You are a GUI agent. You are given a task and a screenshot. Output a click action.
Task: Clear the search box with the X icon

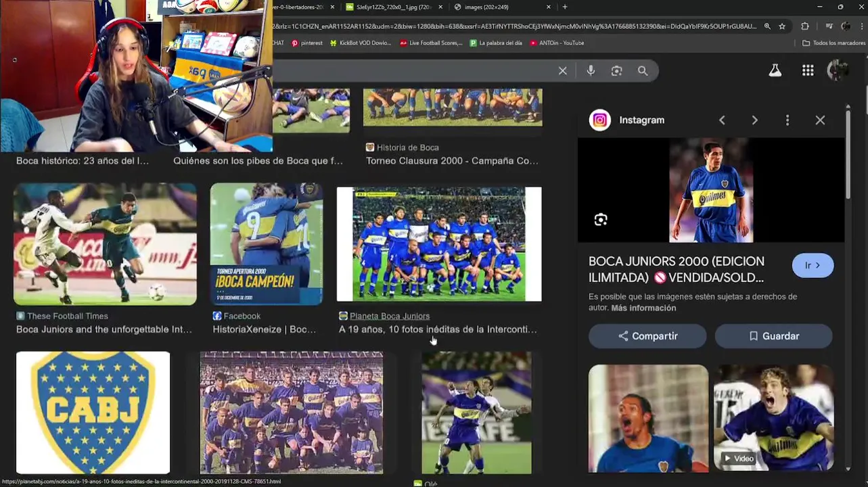coord(562,70)
